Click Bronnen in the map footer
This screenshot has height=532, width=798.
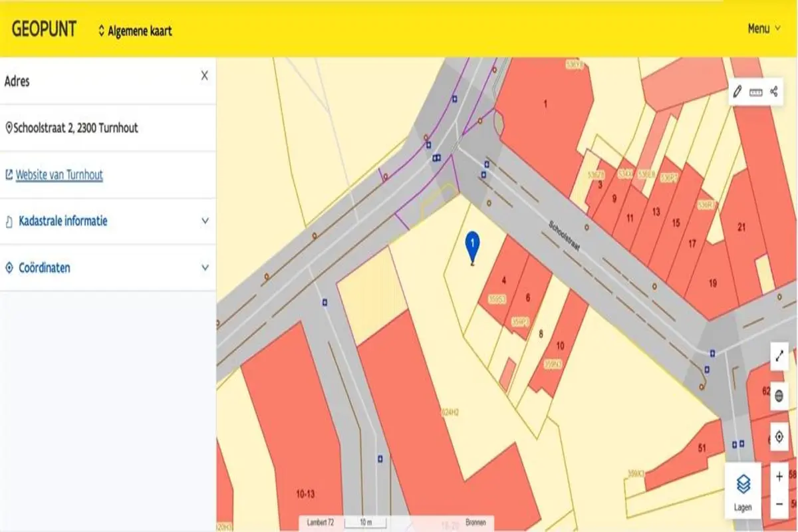[x=475, y=523]
